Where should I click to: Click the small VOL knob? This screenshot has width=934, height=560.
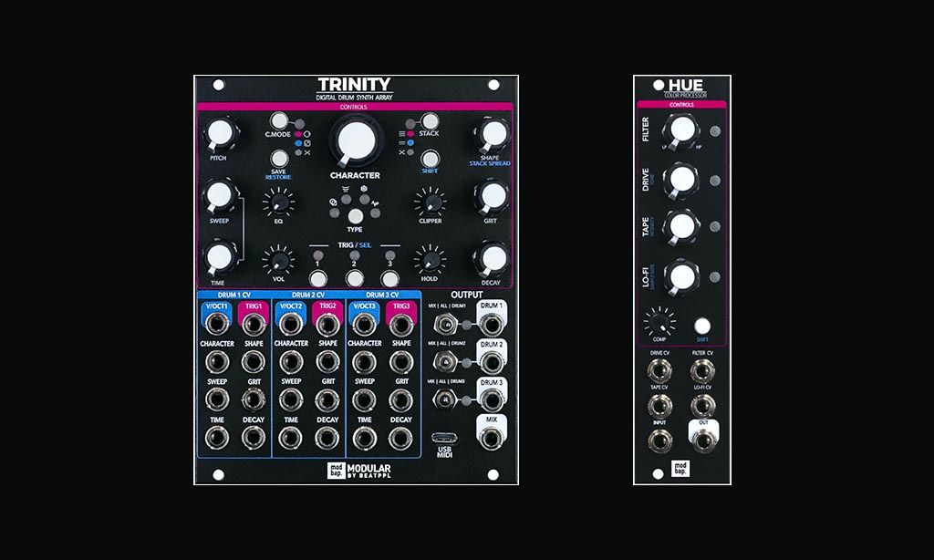pyautogui.click(x=279, y=260)
